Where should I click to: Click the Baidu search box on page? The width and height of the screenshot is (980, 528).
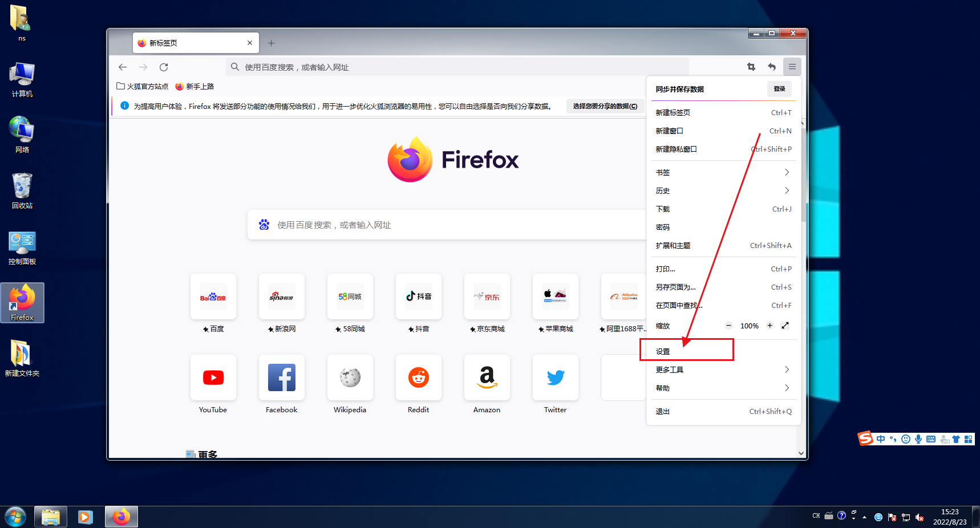click(x=447, y=225)
